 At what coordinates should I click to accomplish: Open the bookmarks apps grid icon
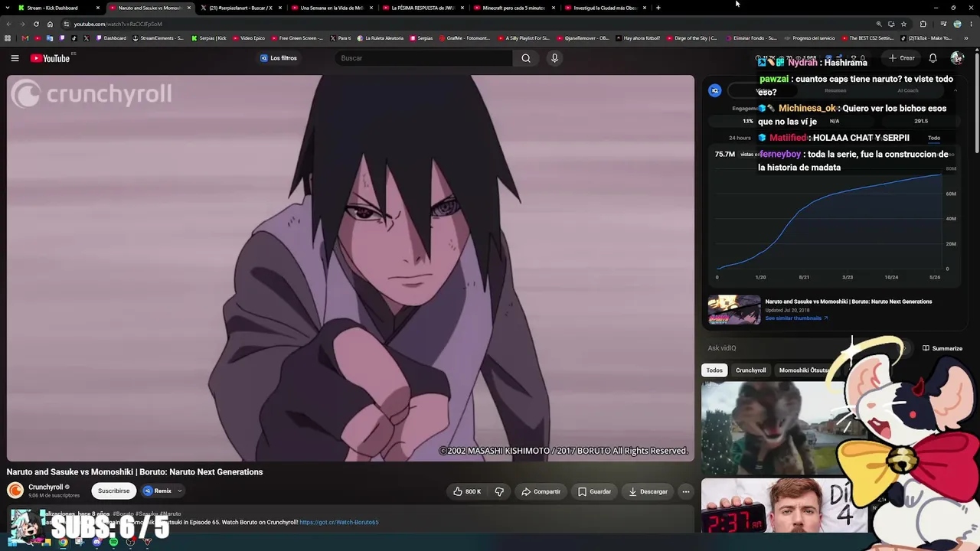(8, 38)
